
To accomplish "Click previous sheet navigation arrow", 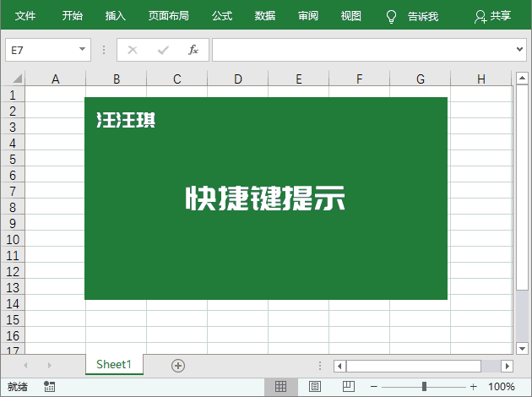I will click(x=25, y=365).
